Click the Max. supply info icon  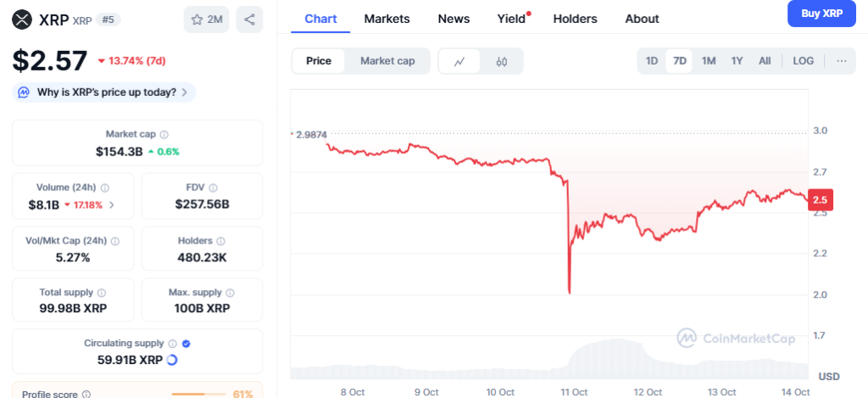(x=234, y=292)
